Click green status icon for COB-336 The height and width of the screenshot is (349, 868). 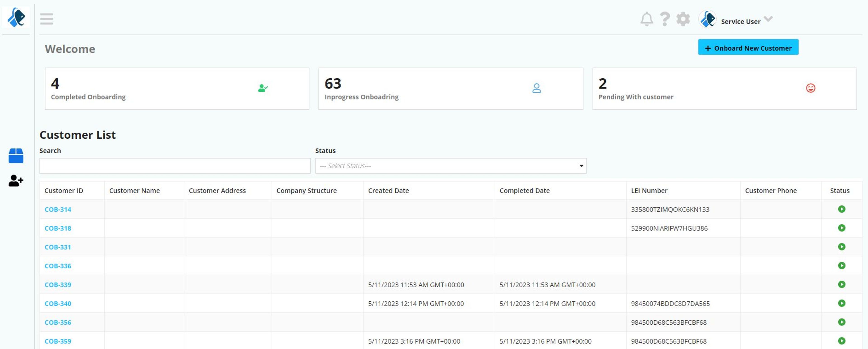click(x=841, y=265)
